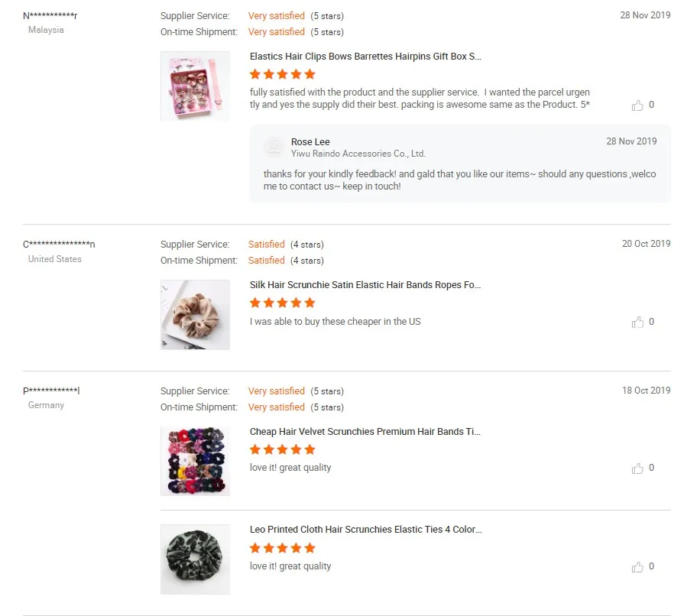Viewport: 684px width, 616px height.
Task: Open Silk Hair Scrunchie Satin product link
Action: click(365, 285)
